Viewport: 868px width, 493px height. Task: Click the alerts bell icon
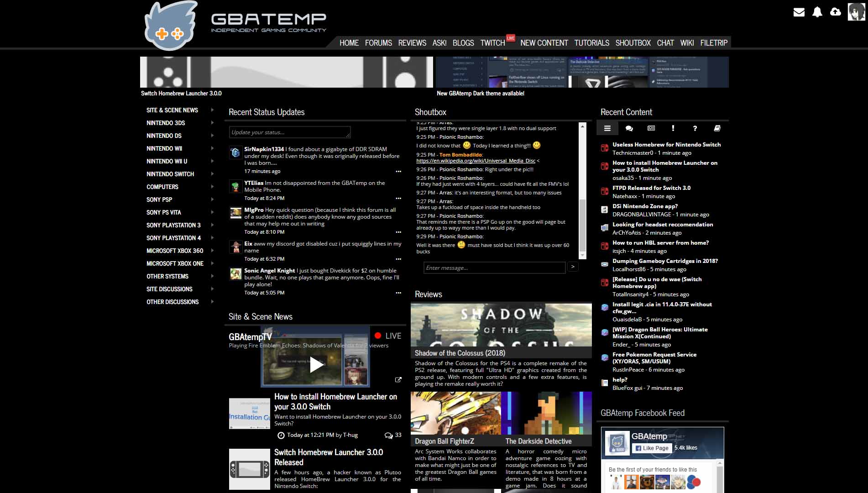coord(817,12)
